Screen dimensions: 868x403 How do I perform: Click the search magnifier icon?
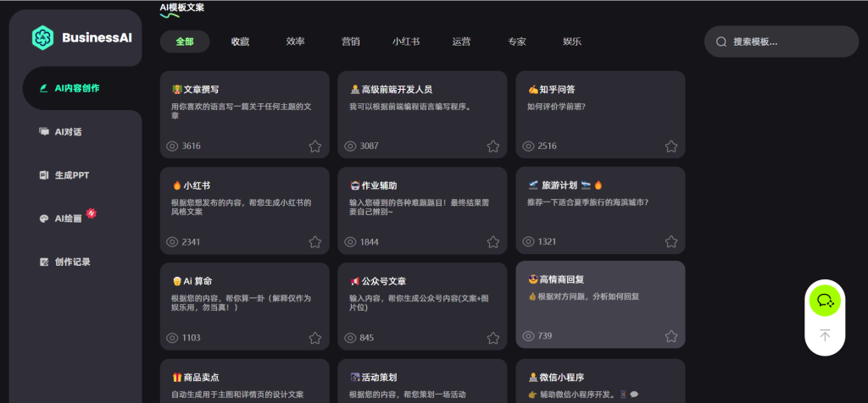click(x=721, y=41)
